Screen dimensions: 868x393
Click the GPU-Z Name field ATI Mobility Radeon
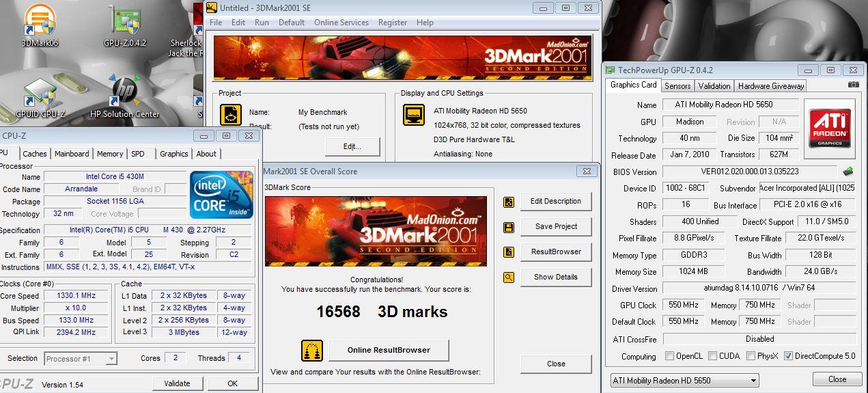pyautogui.click(x=731, y=105)
